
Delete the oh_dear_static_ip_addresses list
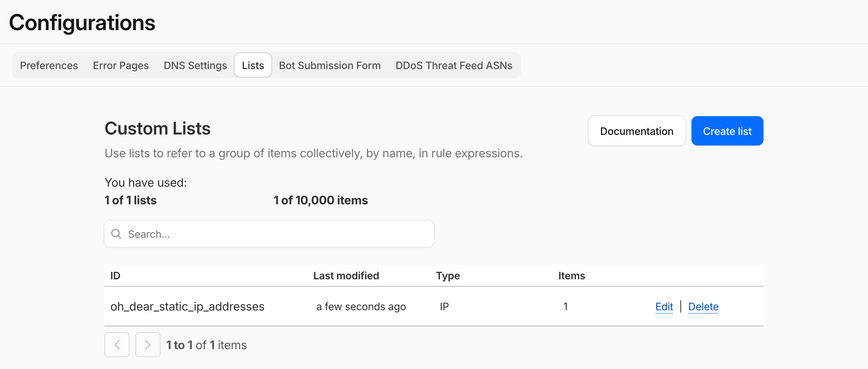(703, 307)
